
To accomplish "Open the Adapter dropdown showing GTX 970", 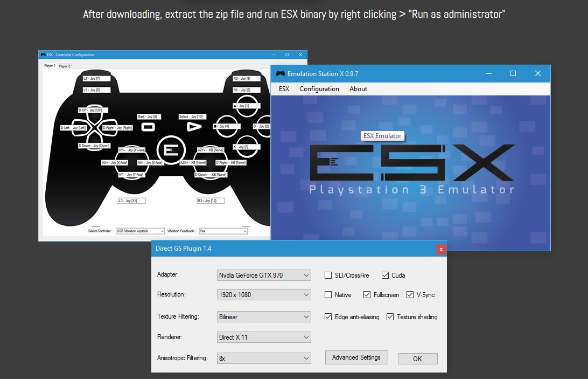I will pos(264,275).
